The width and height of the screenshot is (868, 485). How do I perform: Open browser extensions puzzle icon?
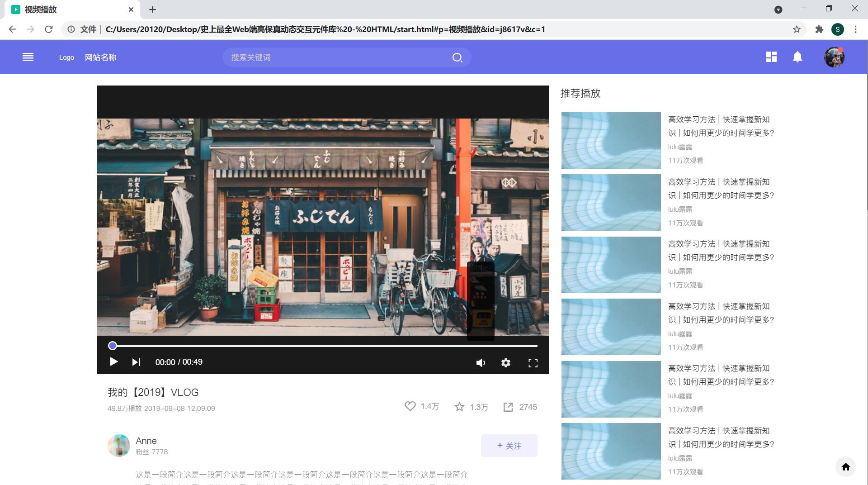pos(819,29)
